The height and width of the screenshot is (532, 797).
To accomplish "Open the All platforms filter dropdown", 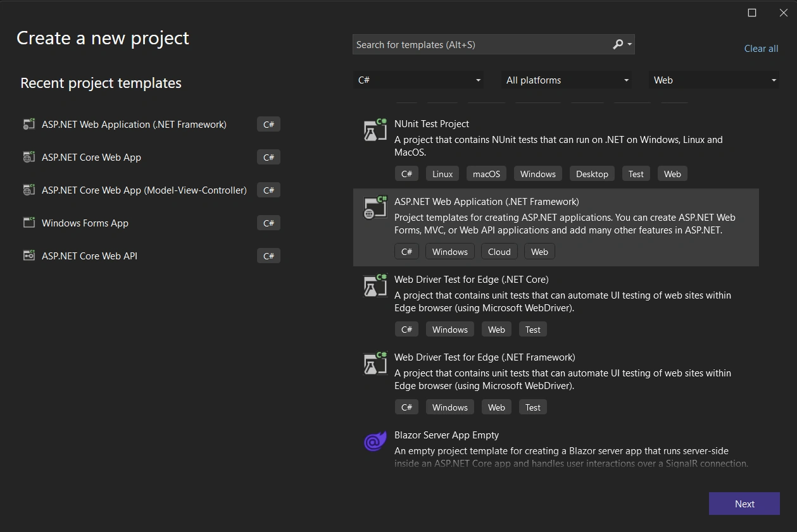I will 567,80.
